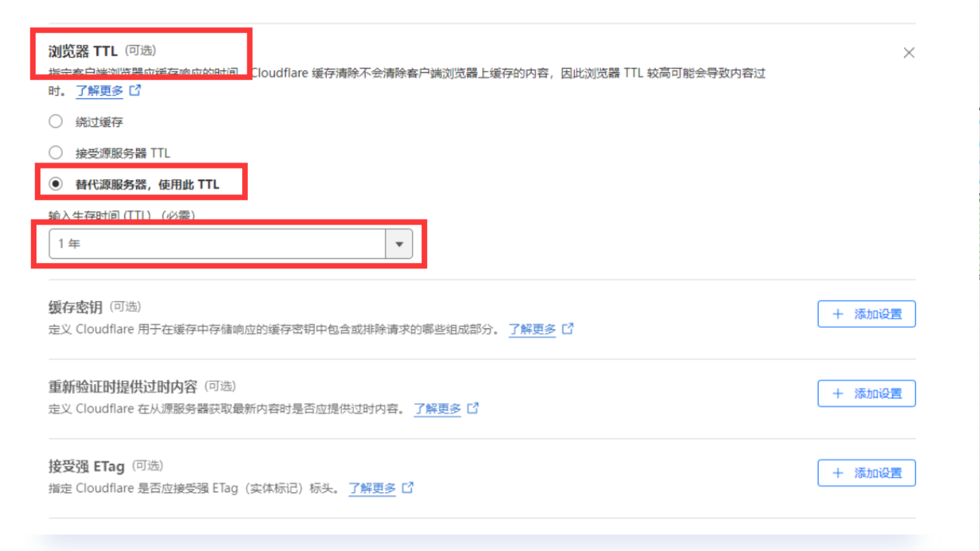Screen dimensions: 980x551
Task: Click 了解更多 link under 浏览器 TTL
Action: (99, 91)
